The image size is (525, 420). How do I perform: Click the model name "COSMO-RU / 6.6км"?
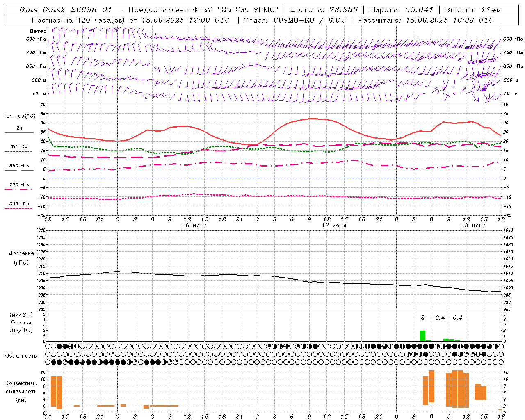point(310,20)
